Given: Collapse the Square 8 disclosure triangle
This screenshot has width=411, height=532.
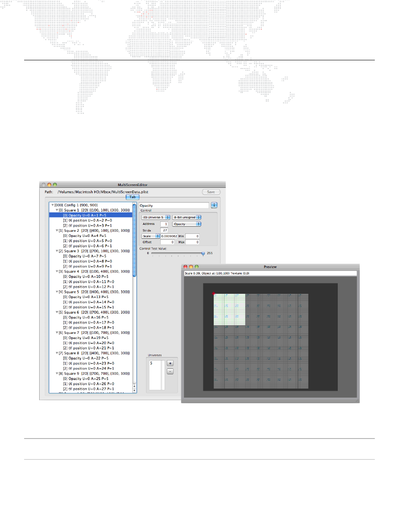Looking at the screenshot, I should pyautogui.click(x=57, y=353).
